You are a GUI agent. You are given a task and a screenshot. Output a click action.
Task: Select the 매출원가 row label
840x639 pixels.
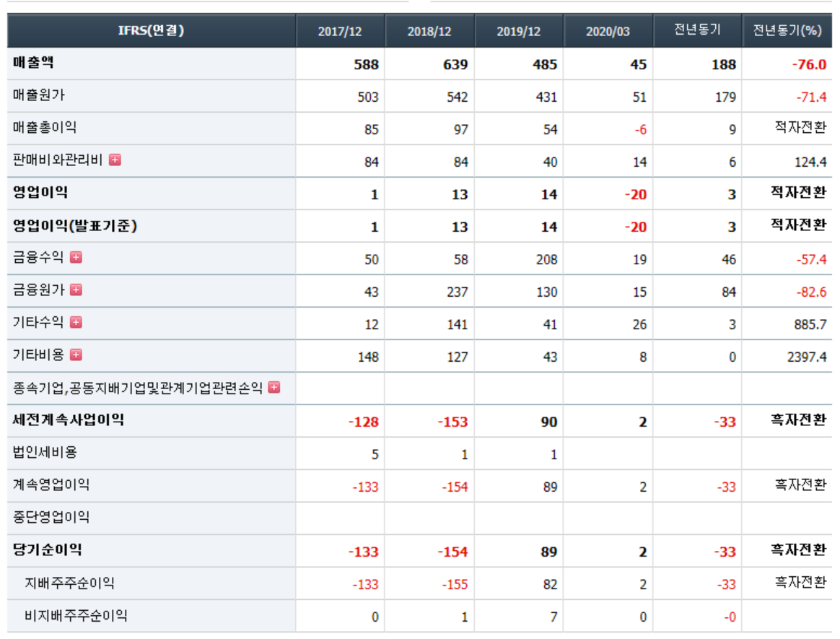point(38,95)
